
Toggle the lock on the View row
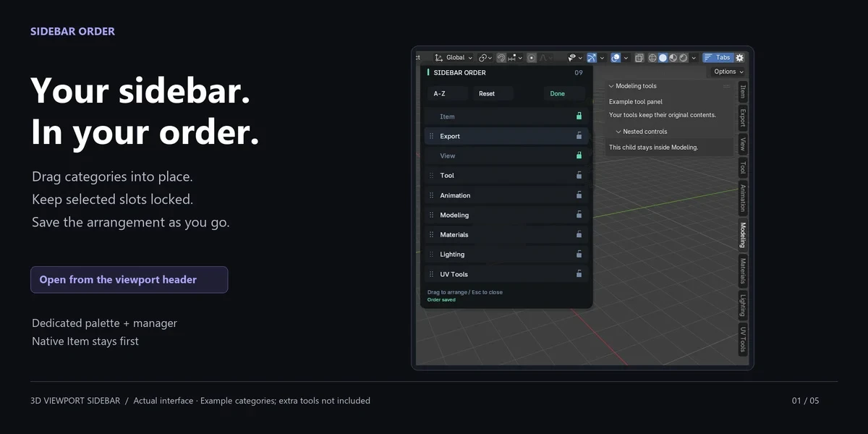579,155
